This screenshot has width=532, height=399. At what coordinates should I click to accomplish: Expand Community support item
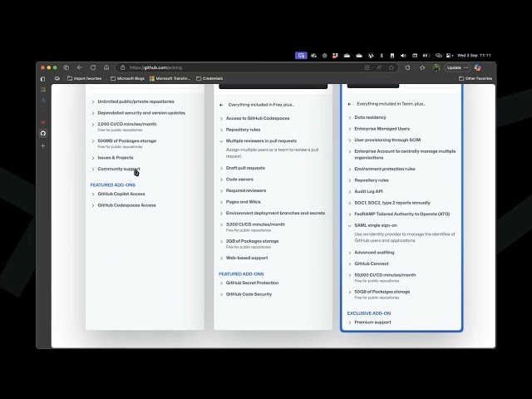[116, 169]
